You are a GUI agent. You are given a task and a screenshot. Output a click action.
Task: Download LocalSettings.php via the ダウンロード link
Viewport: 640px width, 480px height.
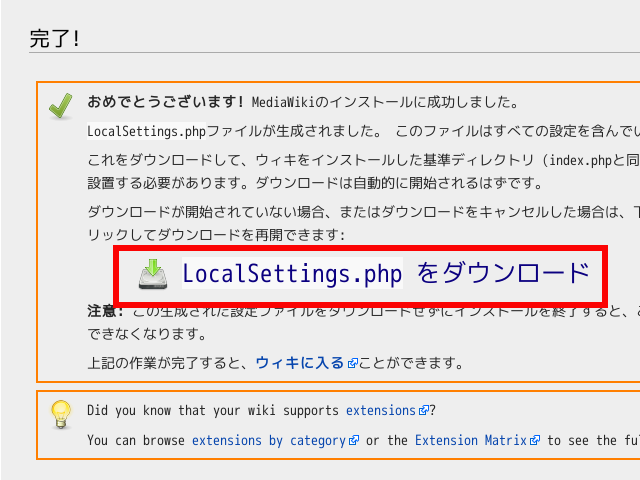tap(385, 273)
